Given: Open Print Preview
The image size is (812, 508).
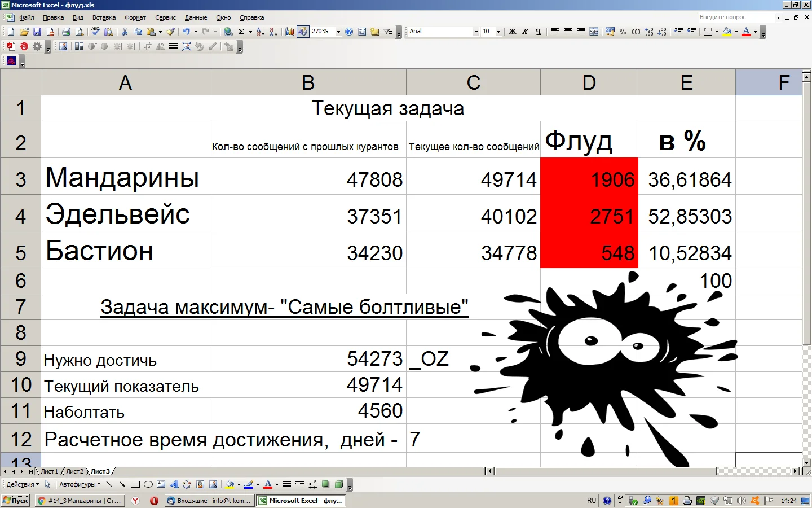Looking at the screenshot, I should (80, 32).
